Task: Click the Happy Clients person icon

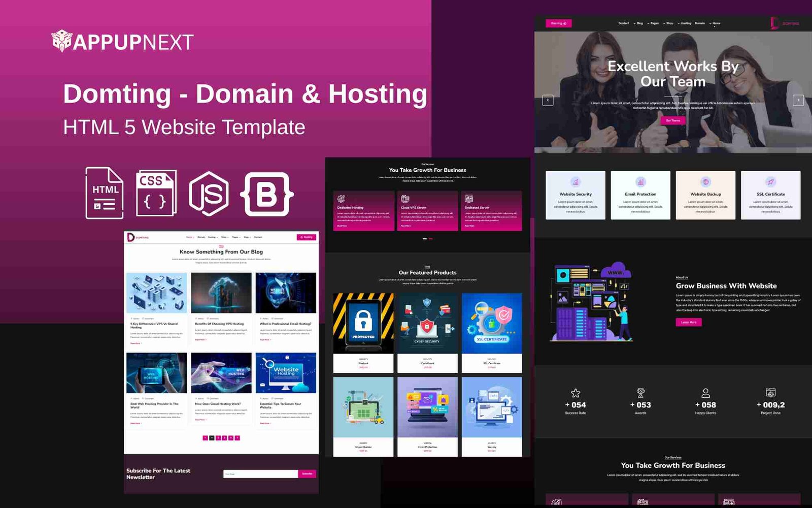Action: [x=705, y=393]
